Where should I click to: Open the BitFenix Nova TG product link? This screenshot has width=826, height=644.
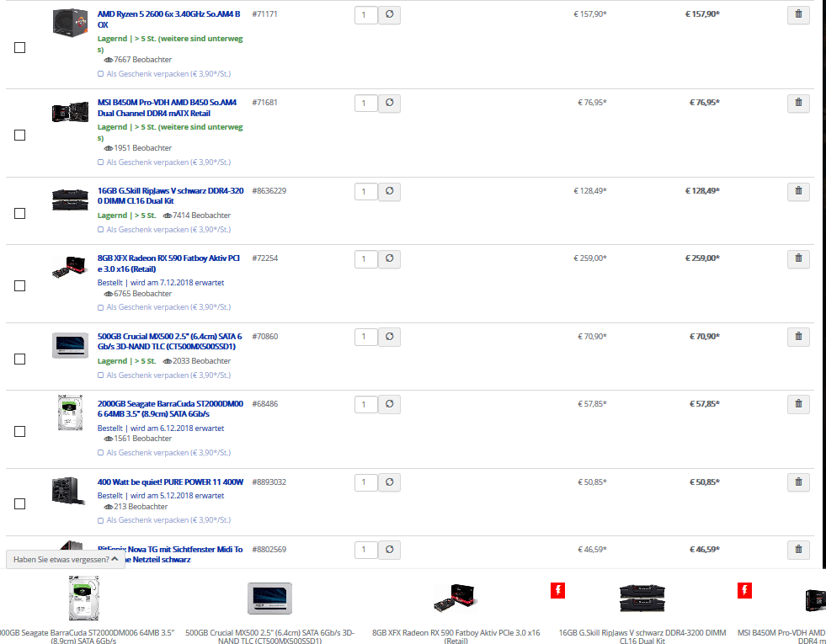pos(170,555)
